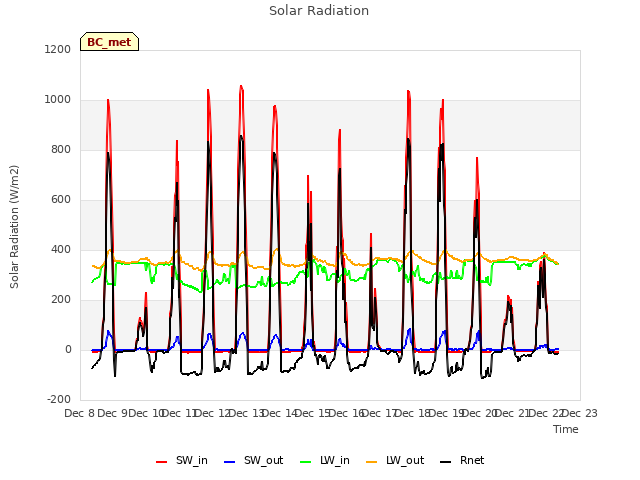Click the 0 y-axis tick label
This screenshot has height=480, width=640.
pos(68,350)
